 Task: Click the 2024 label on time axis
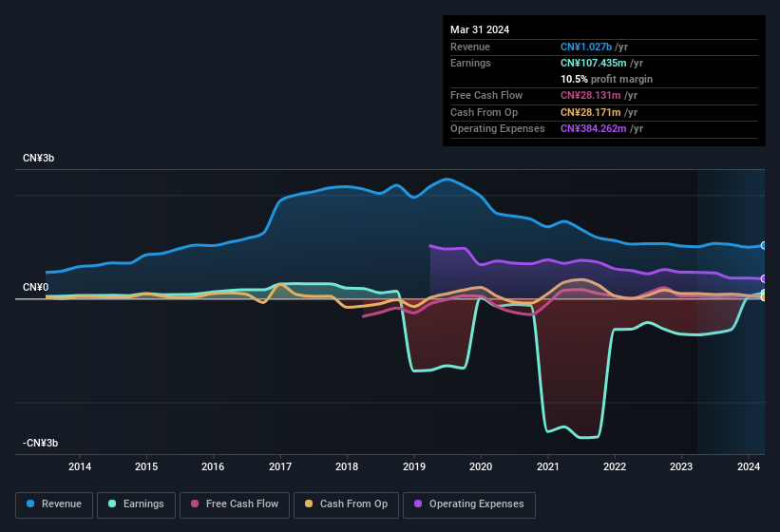[749, 466]
